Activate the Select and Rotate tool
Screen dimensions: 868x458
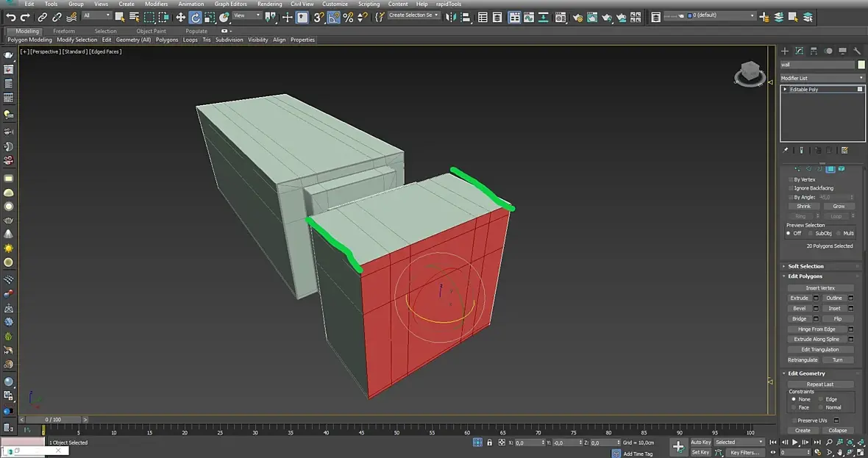coord(196,17)
